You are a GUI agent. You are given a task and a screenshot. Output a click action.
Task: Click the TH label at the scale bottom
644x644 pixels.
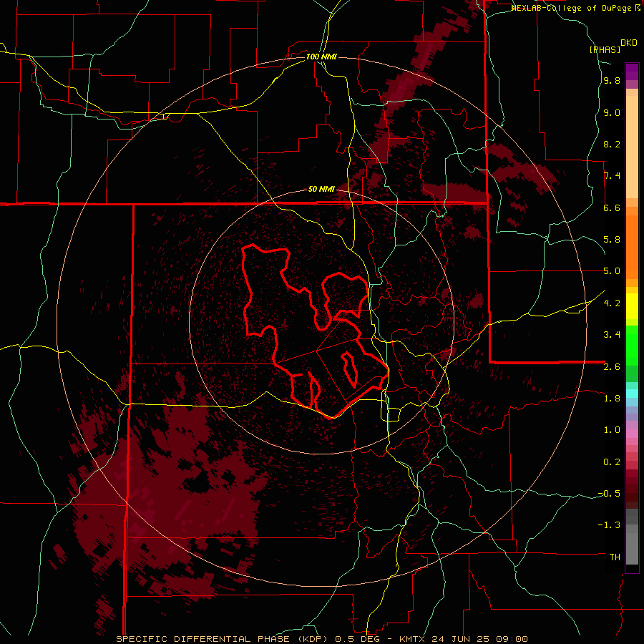pos(615,557)
